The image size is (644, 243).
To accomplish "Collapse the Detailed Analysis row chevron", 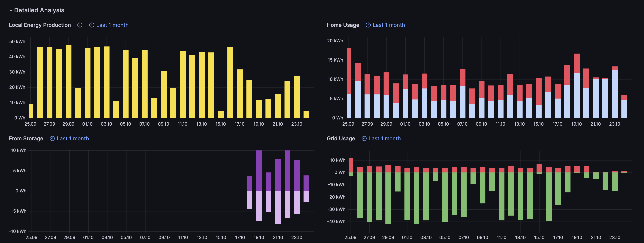I will [x=11, y=10].
